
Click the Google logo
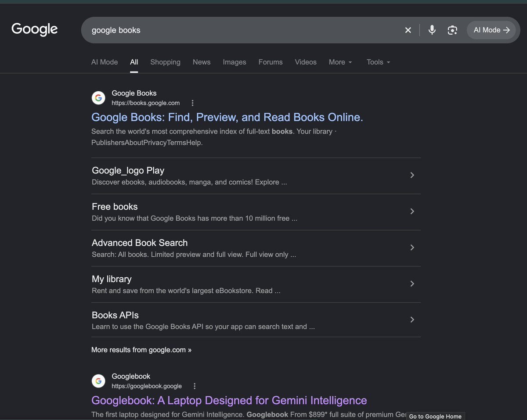pyautogui.click(x=35, y=29)
